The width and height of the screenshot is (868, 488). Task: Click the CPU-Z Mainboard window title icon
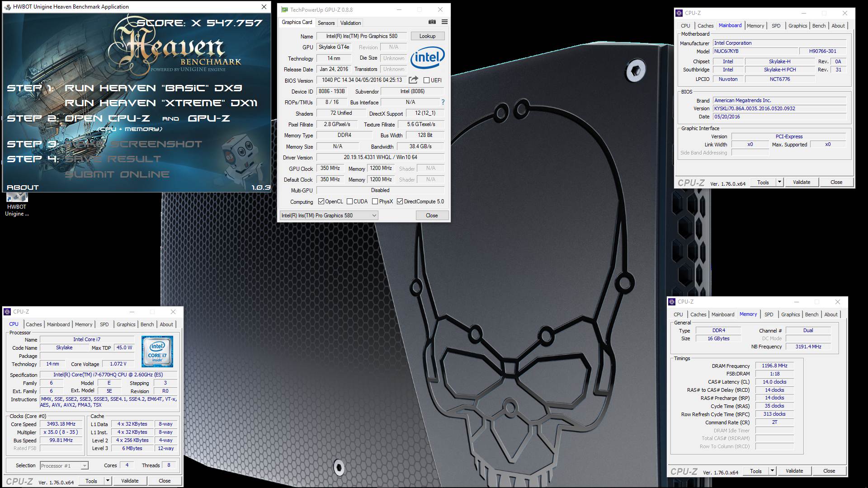click(x=679, y=13)
